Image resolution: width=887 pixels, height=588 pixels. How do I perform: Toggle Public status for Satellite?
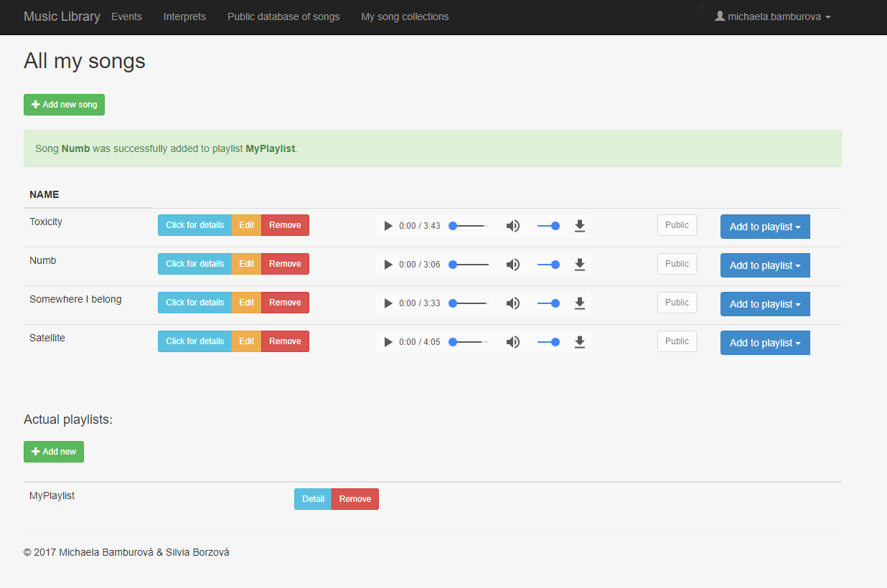click(677, 341)
